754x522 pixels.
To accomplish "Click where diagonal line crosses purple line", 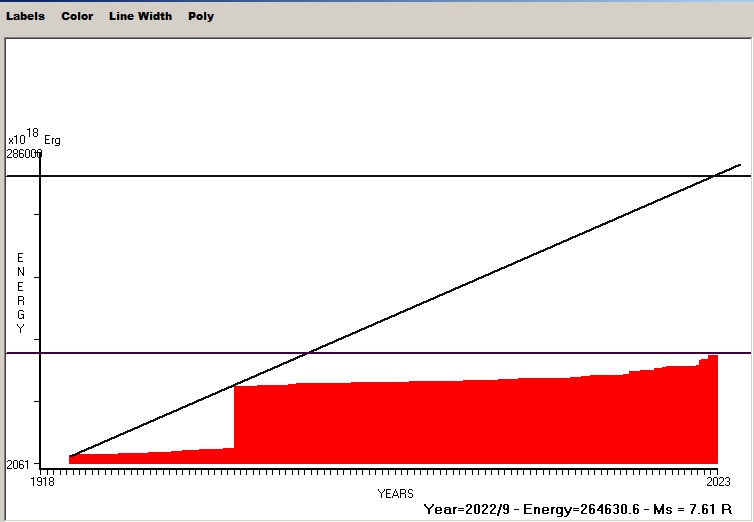I will pos(311,352).
